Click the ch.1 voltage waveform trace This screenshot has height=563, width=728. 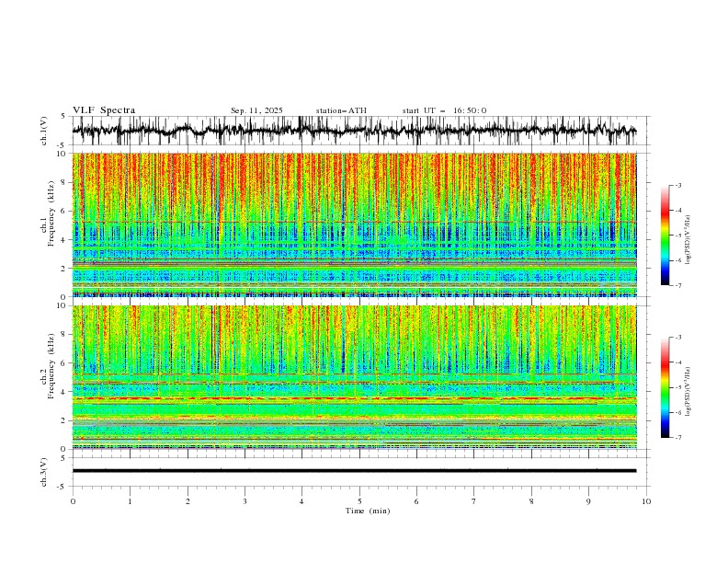pos(354,130)
